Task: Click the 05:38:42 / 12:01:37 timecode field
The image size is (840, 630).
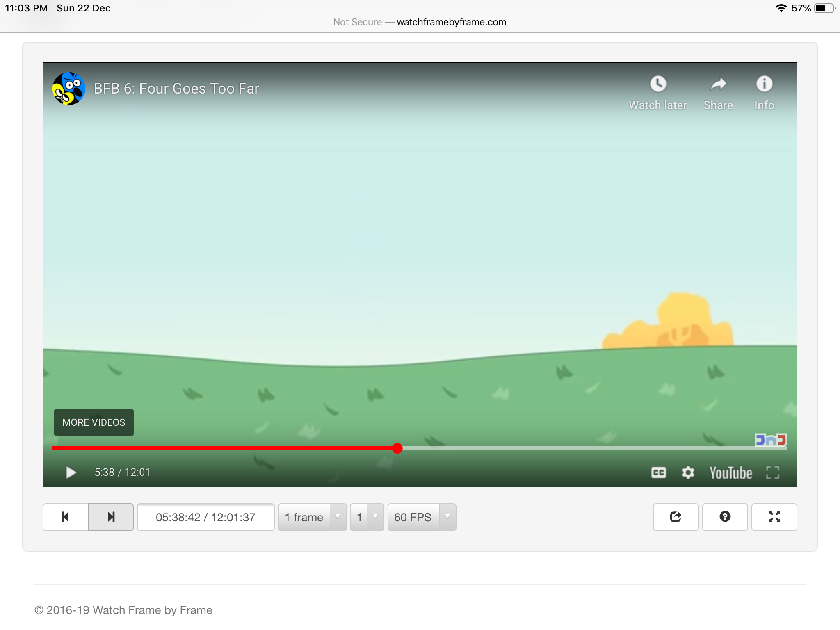Action: pos(206,517)
